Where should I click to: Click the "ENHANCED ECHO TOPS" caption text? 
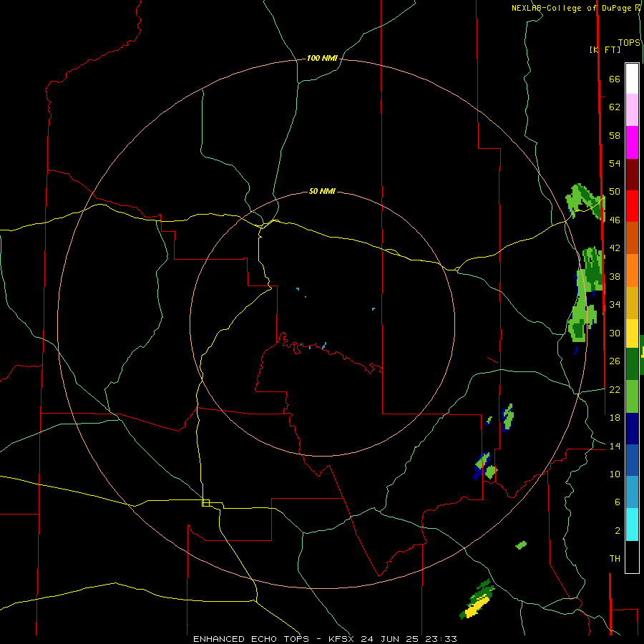click(251, 639)
